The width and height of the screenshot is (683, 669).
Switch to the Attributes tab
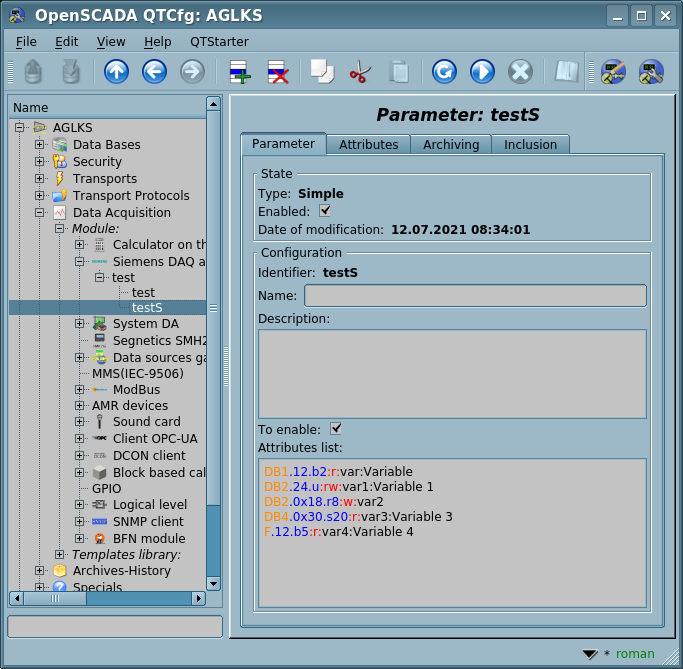point(368,145)
